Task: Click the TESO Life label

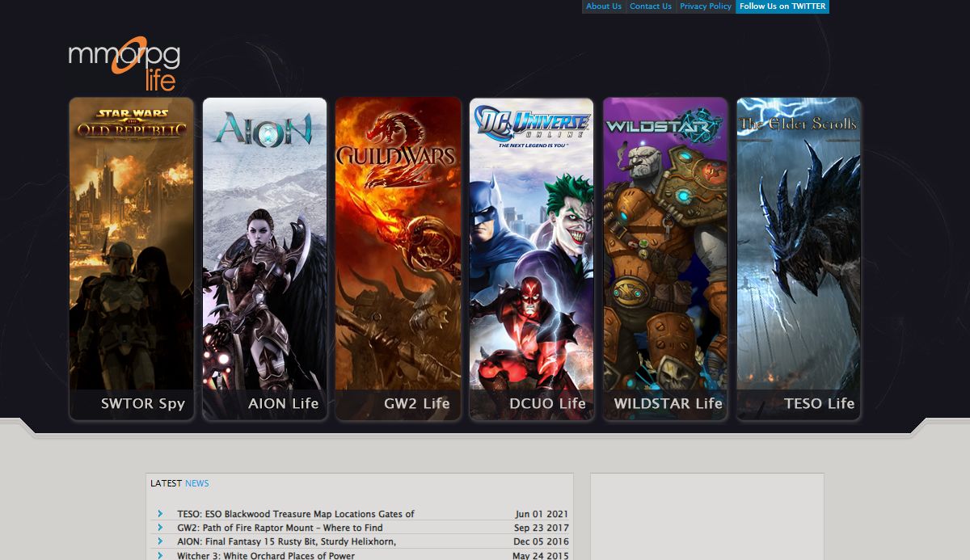Action: pyautogui.click(x=820, y=403)
